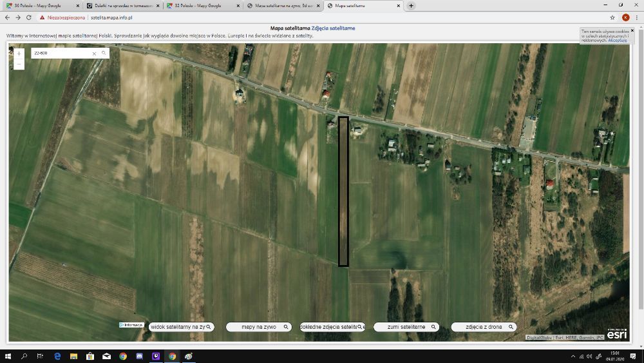Go forward in browser history
Viewport: 644px width, 363px height.
pos(18,17)
